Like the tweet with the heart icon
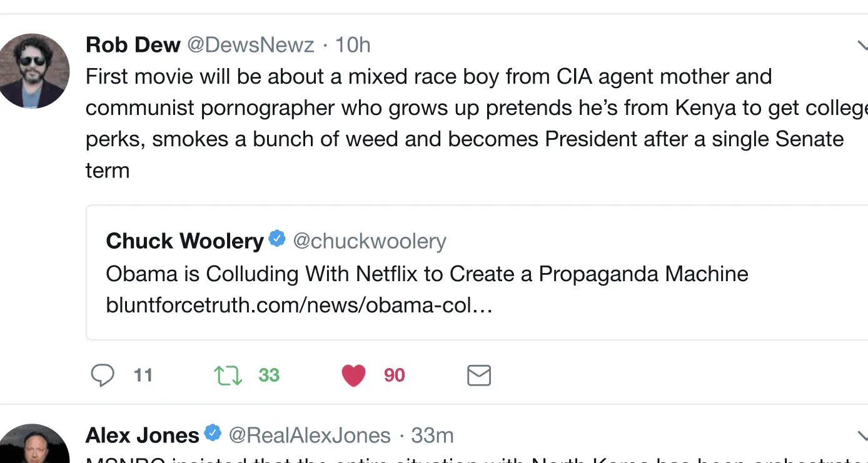868x463 pixels. (353, 376)
